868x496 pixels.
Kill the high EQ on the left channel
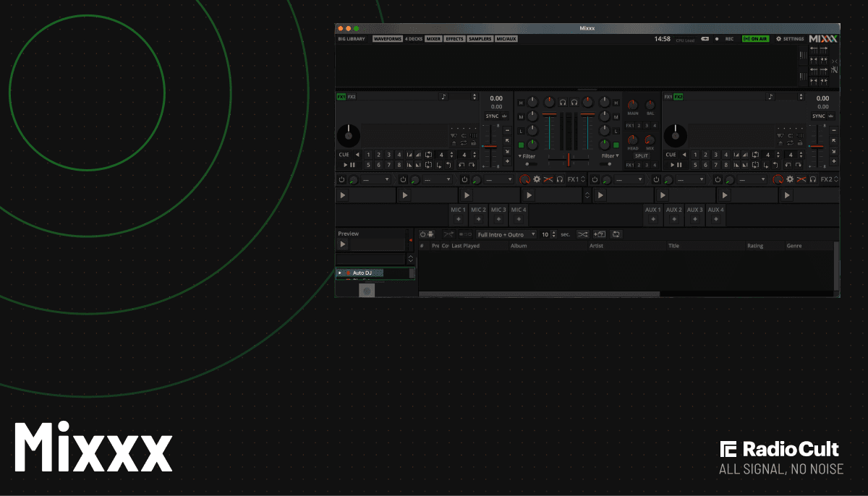(x=521, y=103)
